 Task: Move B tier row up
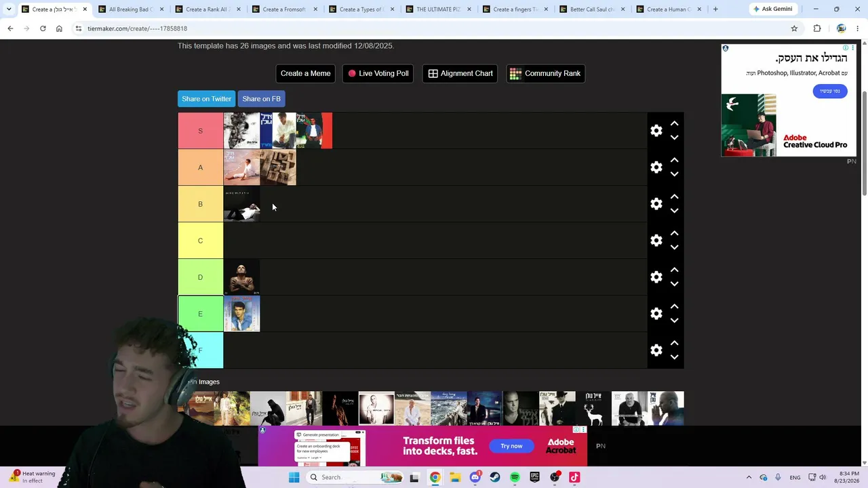(674, 197)
